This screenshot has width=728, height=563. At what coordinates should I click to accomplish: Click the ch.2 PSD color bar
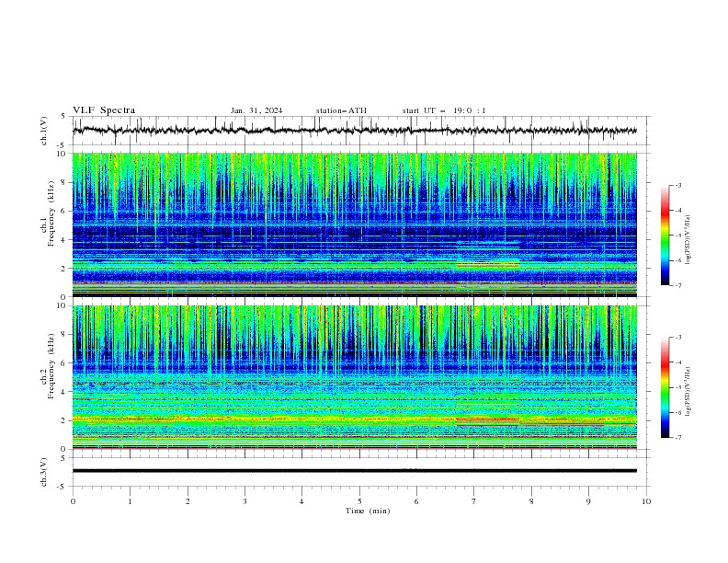pos(665,387)
